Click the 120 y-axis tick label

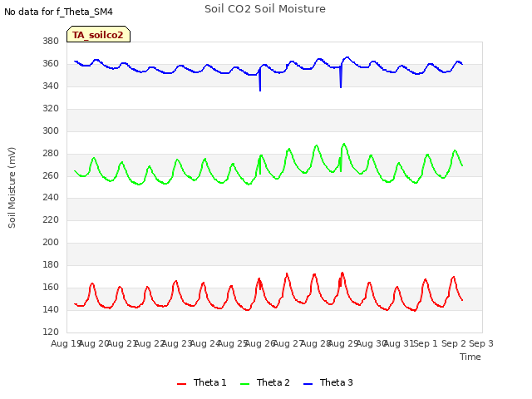(x=51, y=332)
